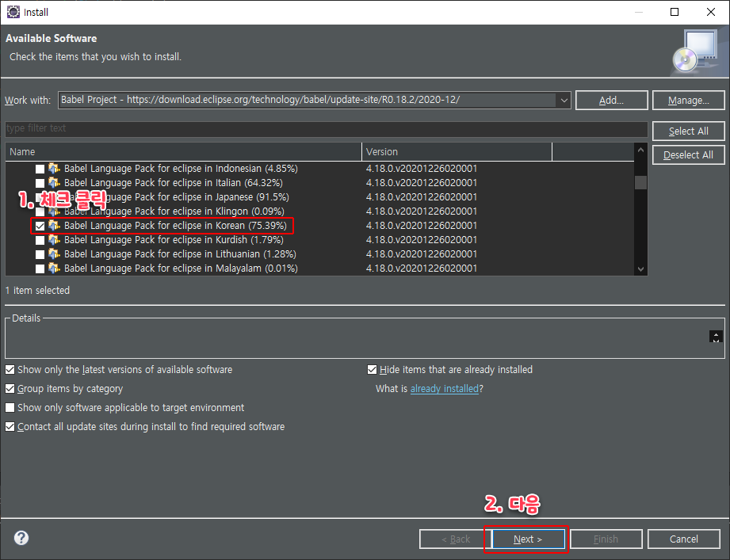The height and width of the screenshot is (560, 730).
Task: Click the Kurdish language pack feature icon
Action: [55, 240]
